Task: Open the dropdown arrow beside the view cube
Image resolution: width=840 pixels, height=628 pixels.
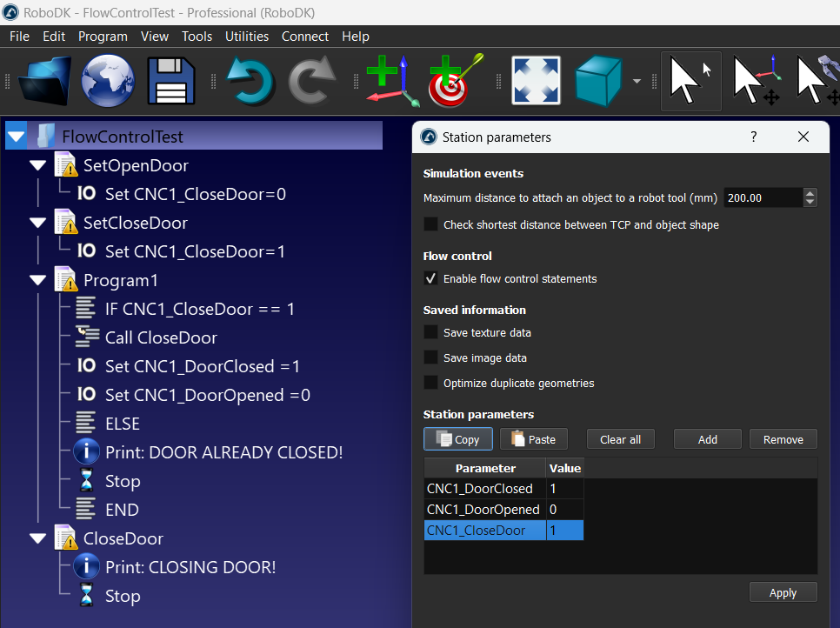Action: point(637,82)
